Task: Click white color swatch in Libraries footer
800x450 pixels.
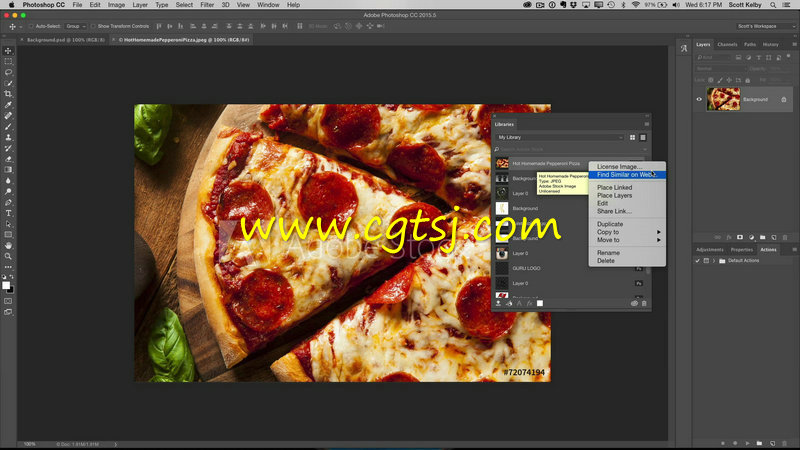Action: point(540,303)
